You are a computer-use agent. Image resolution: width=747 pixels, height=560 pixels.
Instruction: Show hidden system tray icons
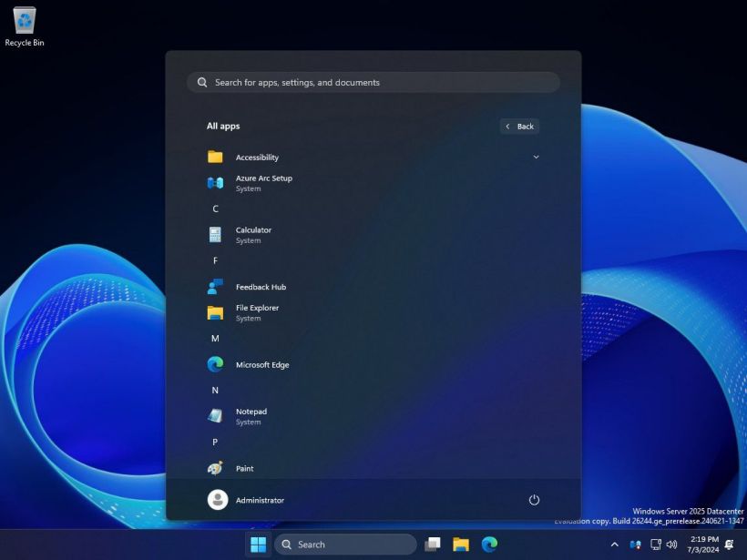tap(614, 545)
